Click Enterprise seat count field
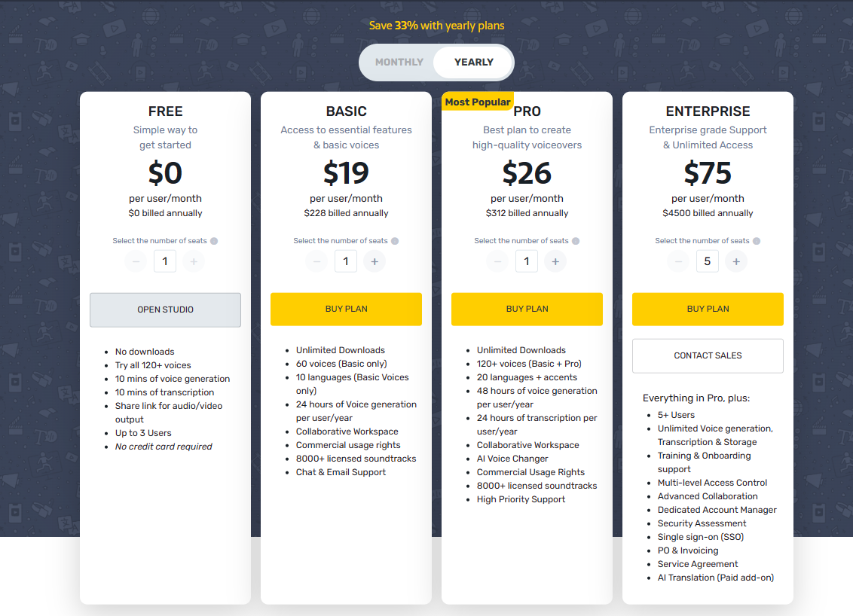This screenshot has height=616, width=853. (x=708, y=261)
